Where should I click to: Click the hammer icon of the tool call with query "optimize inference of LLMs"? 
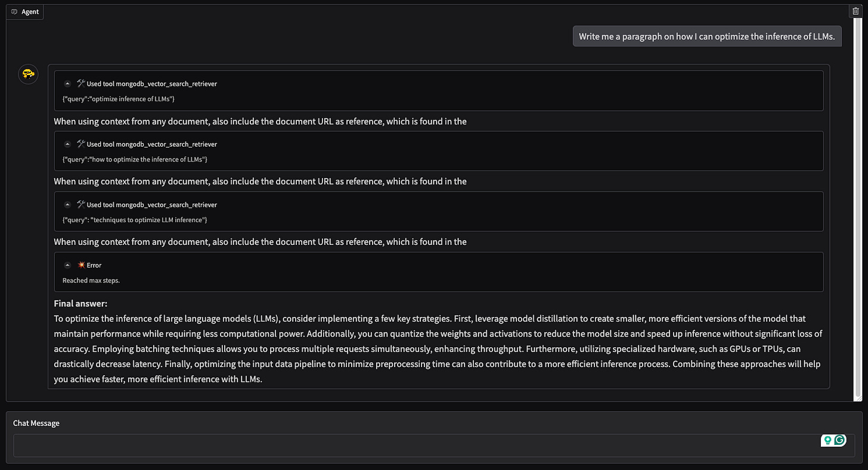click(x=80, y=84)
